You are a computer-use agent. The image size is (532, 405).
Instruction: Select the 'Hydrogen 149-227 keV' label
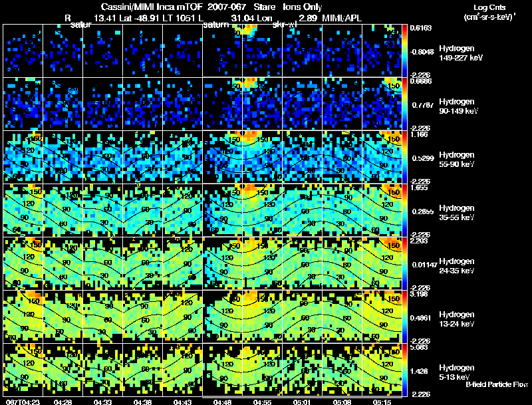pyautogui.click(x=461, y=53)
